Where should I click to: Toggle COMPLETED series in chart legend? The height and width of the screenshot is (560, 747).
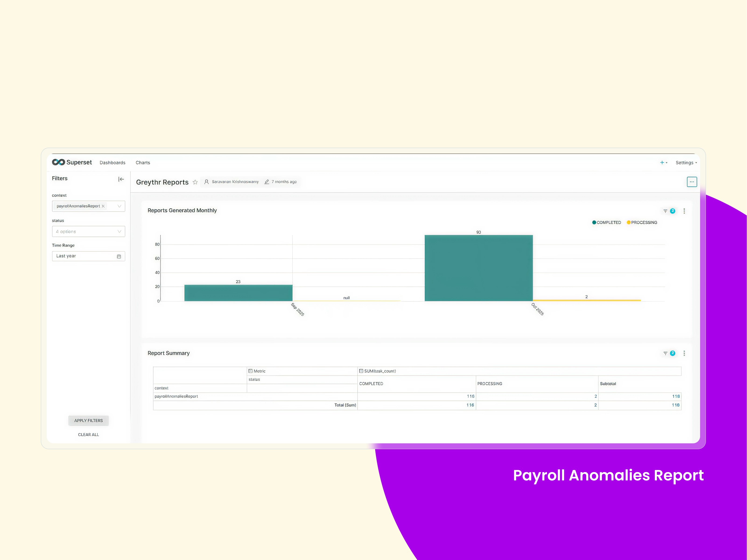(x=607, y=223)
